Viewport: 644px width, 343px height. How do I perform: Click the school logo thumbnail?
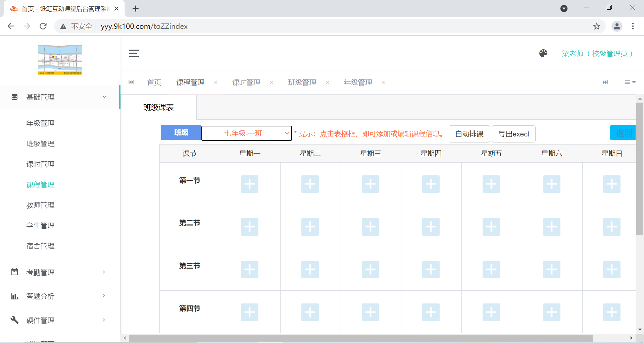(x=60, y=60)
